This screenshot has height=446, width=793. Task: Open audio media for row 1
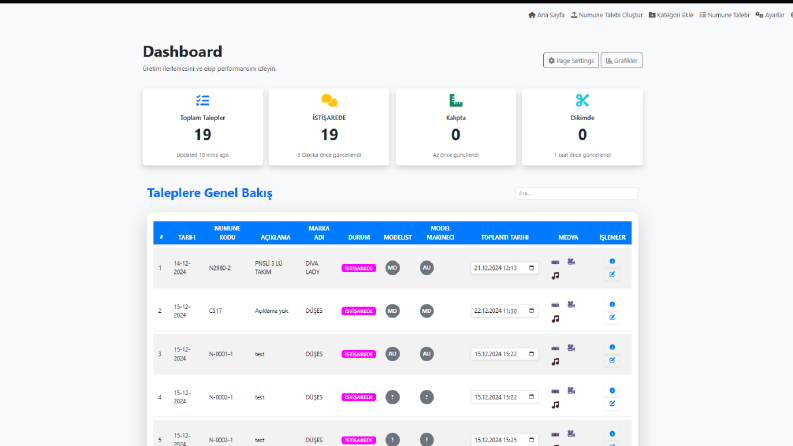(x=555, y=276)
